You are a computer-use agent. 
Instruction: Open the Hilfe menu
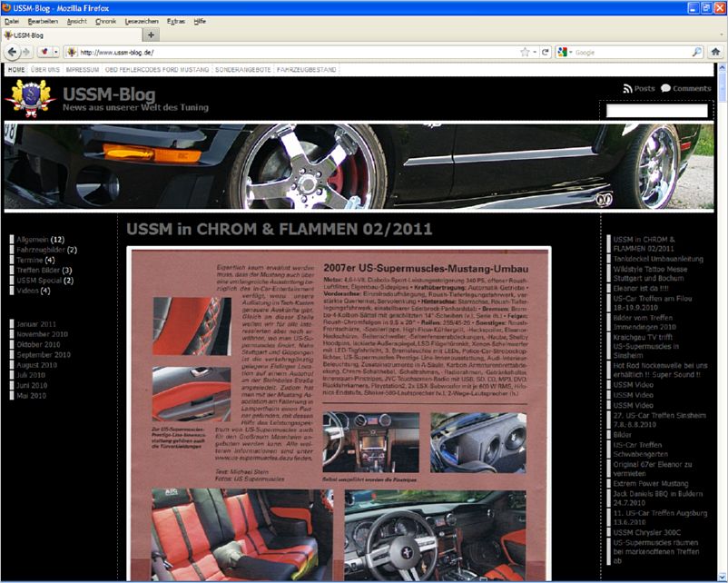click(200, 22)
